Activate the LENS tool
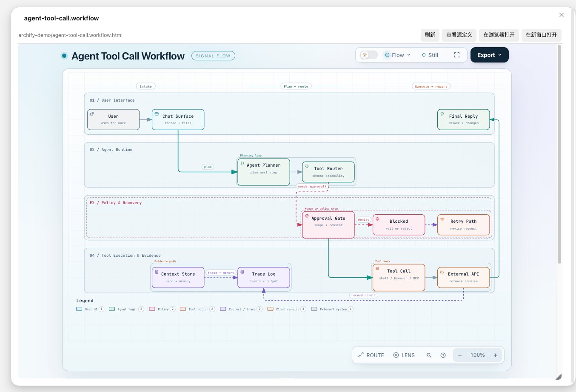The height and width of the screenshot is (392, 576). (404, 355)
